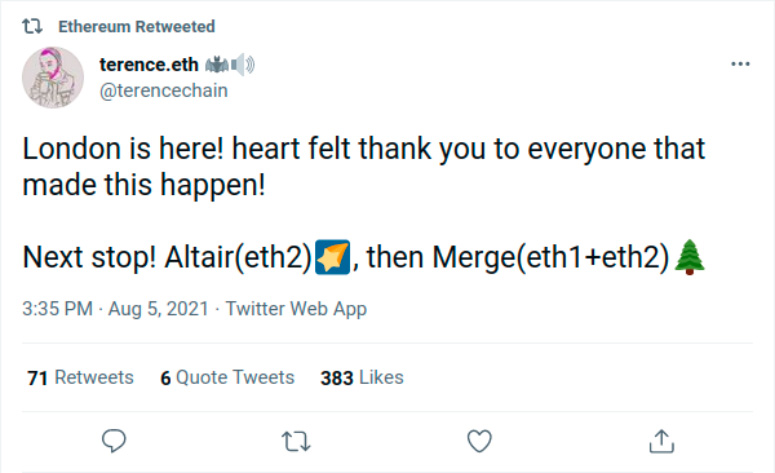Viewport: 775px width, 473px height.
Task: Click the terence.eth display name
Action: [x=148, y=65]
